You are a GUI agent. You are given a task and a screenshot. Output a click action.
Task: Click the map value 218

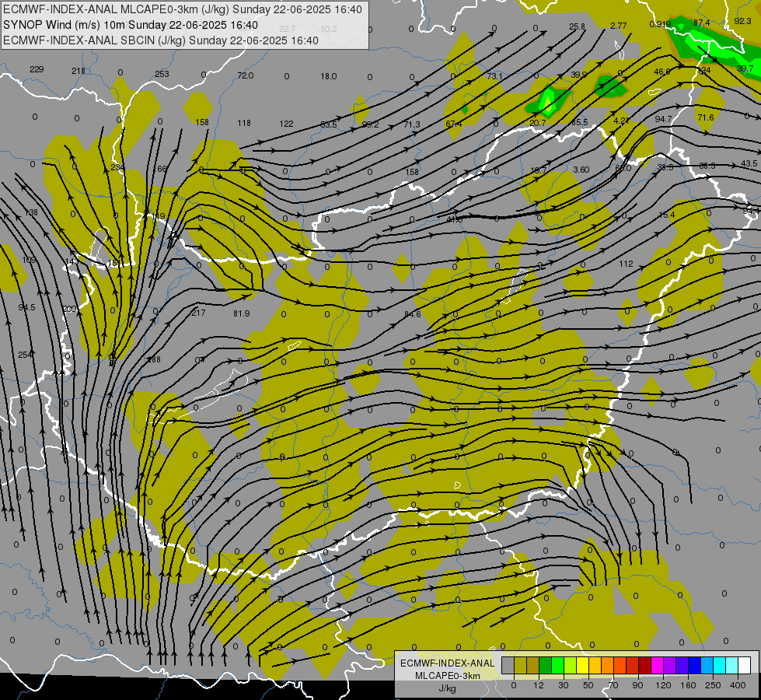click(79, 71)
